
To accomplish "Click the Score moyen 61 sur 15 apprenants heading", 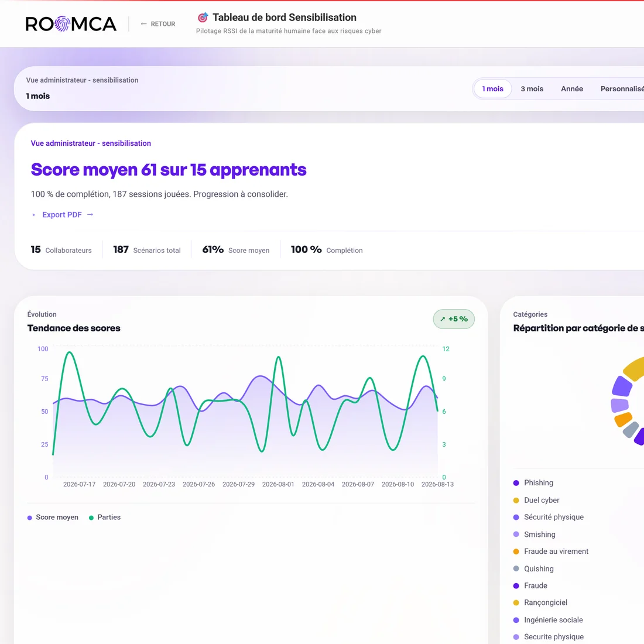I will click(169, 170).
